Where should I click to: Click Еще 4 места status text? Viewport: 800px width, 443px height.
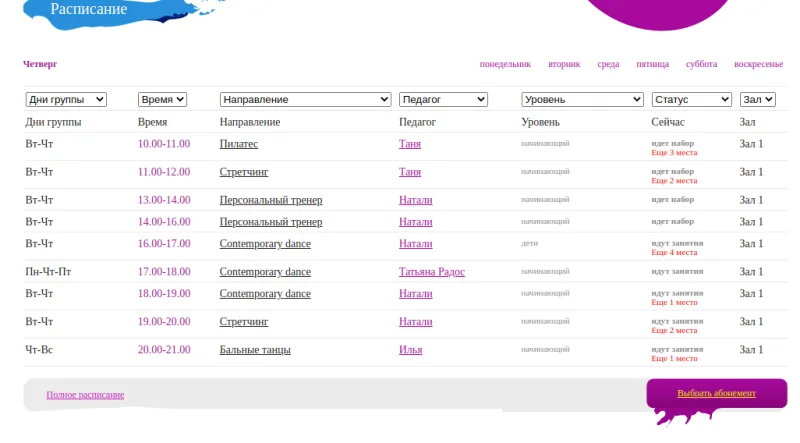(674, 253)
